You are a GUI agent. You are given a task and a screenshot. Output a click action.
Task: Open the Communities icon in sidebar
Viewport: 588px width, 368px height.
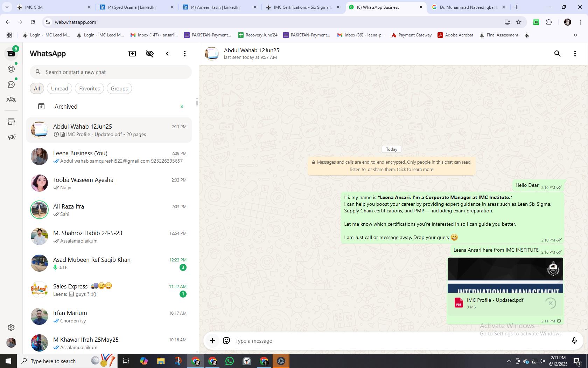11,100
